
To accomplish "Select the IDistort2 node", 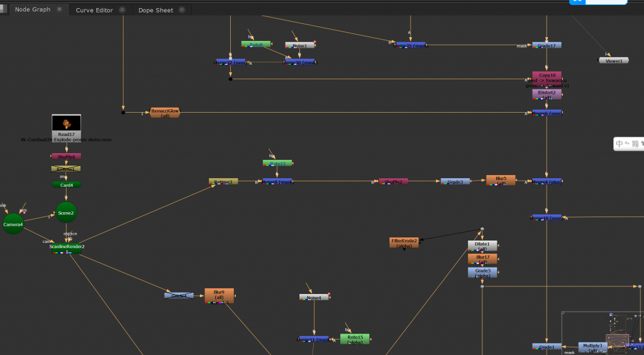I will [547, 94].
